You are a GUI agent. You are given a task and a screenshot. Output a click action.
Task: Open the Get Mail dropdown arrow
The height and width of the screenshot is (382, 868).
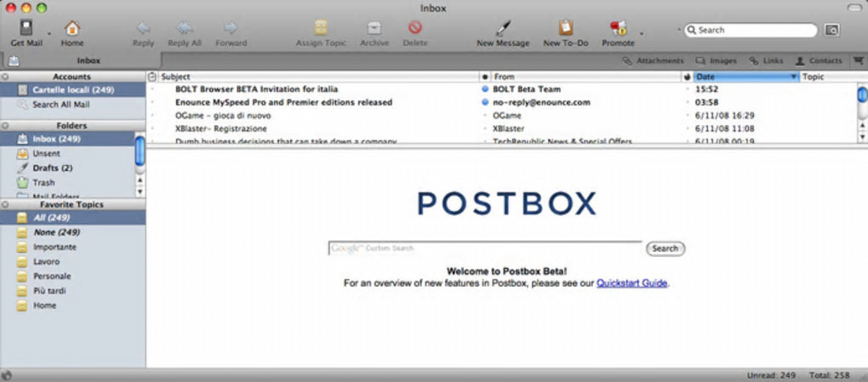[x=49, y=34]
